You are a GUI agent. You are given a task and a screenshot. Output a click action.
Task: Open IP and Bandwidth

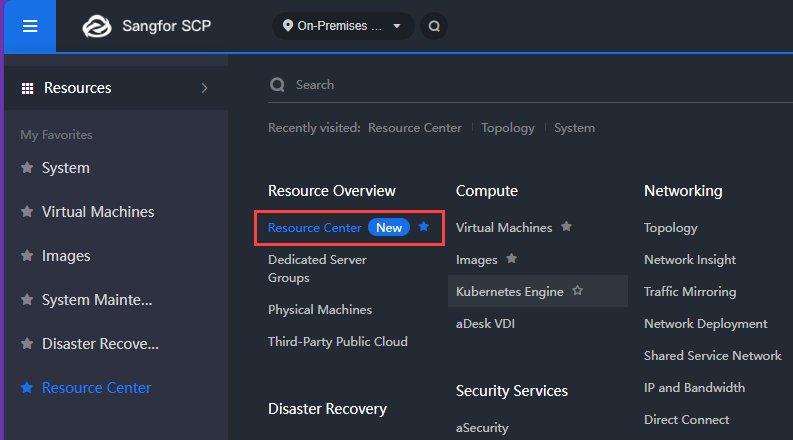(x=694, y=387)
